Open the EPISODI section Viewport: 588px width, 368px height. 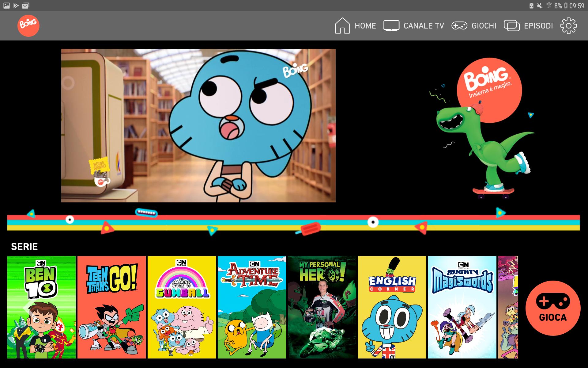[538, 26]
